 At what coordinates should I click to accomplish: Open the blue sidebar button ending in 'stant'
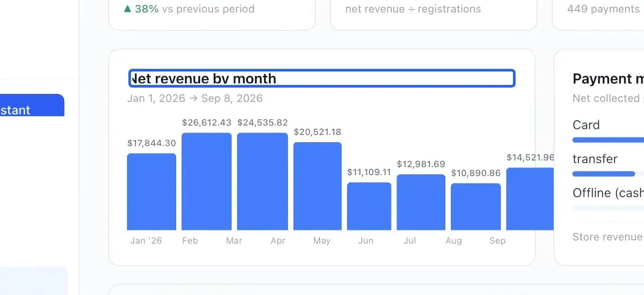pos(32,105)
